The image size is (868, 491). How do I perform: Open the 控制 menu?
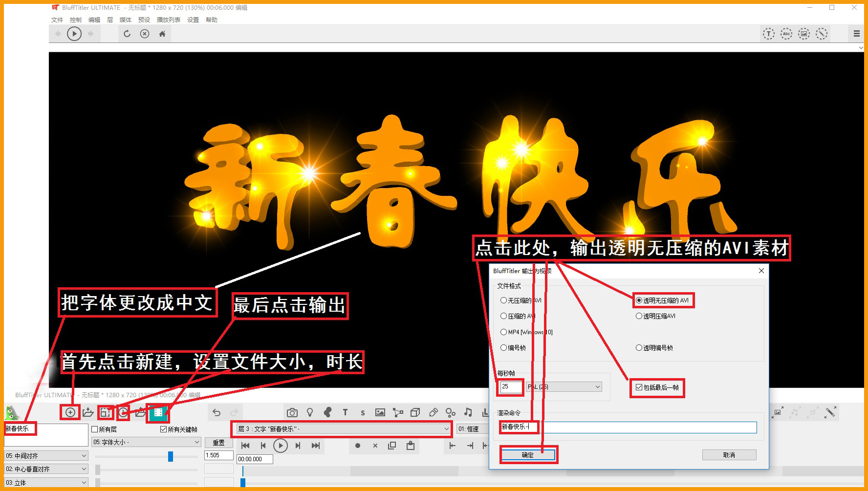pos(76,20)
